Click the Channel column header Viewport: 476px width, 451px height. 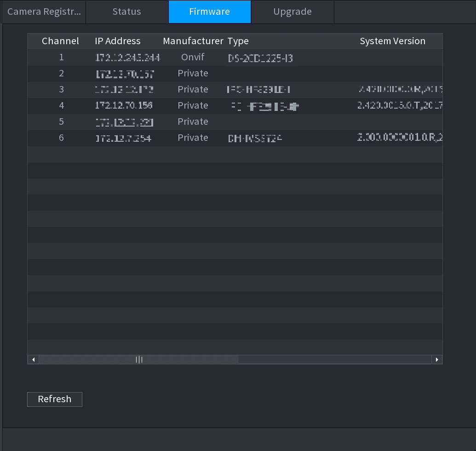60,41
